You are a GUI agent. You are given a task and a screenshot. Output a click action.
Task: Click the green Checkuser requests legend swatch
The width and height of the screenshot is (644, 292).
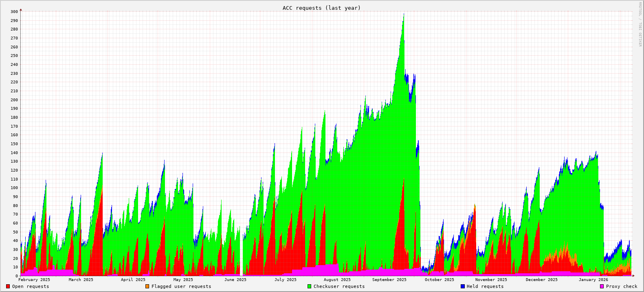[x=309, y=286]
